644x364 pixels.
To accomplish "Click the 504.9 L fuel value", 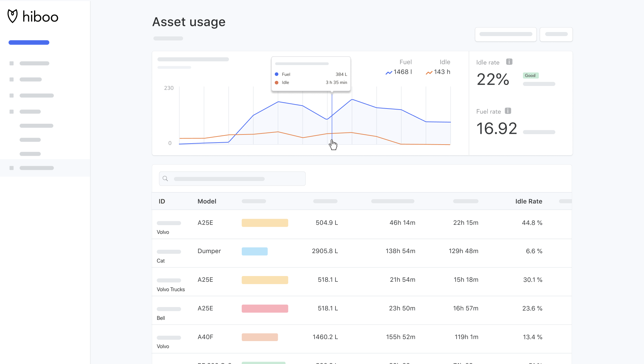I will [x=327, y=223].
